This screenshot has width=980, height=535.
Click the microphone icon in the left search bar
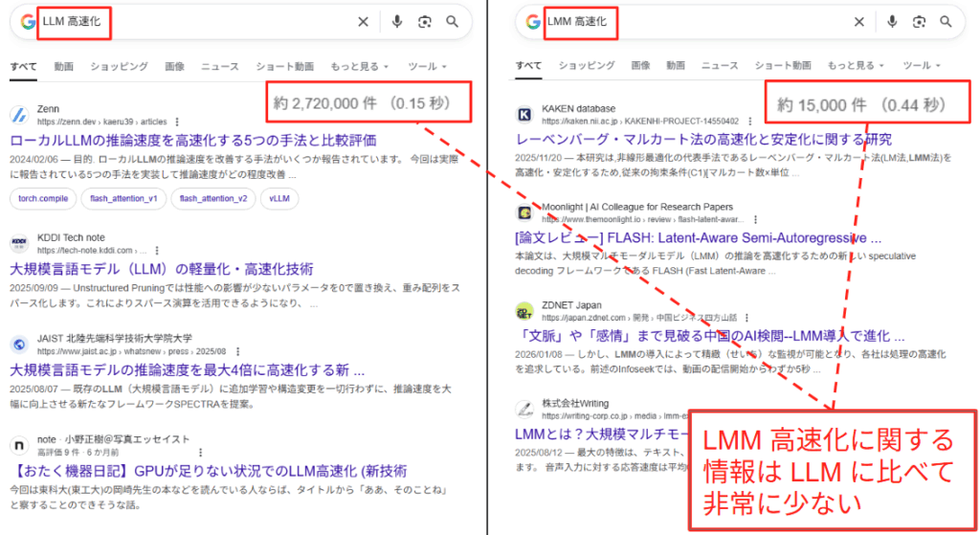(x=397, y=22)
